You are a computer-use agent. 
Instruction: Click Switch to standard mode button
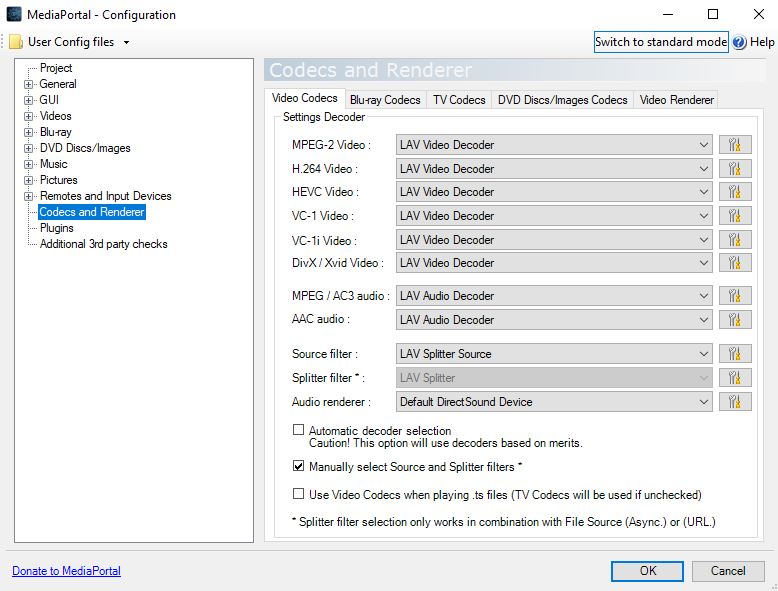coord(660,42)
